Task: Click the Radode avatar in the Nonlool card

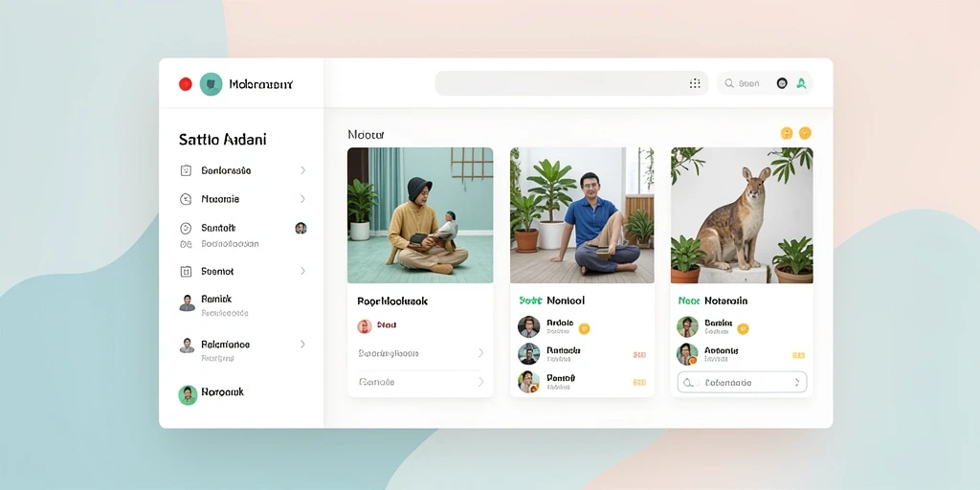Action: (x=528, y=354)
